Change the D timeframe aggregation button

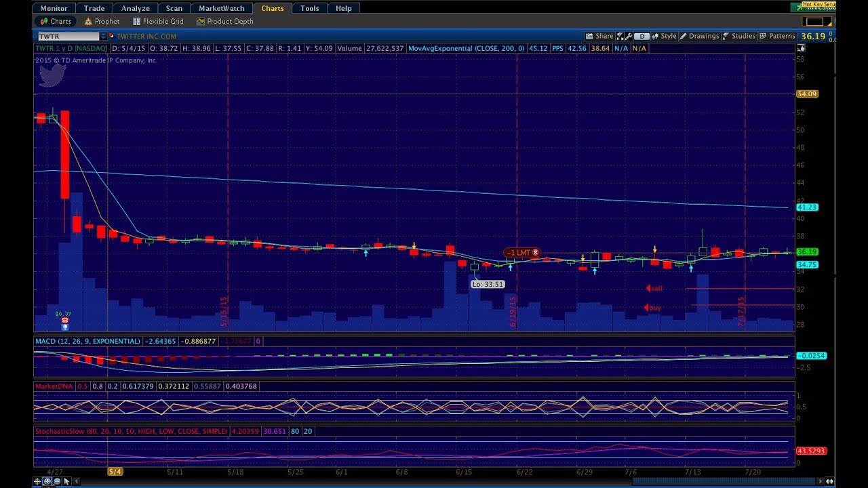pos(642,36)
